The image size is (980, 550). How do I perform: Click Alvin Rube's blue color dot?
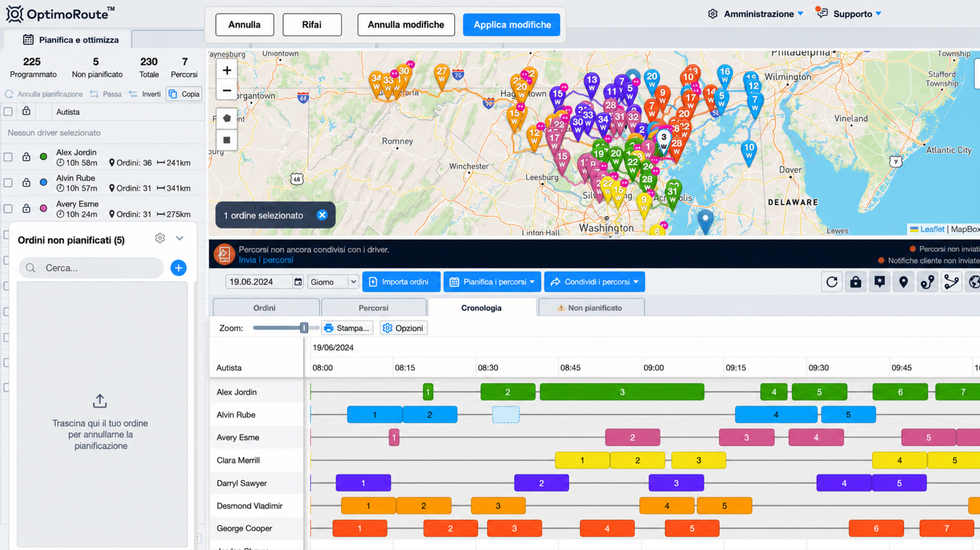[44, 182]
